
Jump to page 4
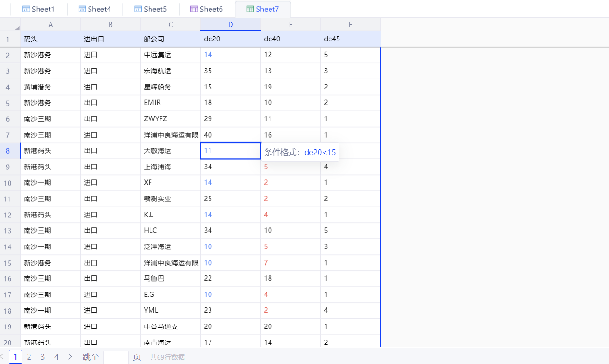56,357
